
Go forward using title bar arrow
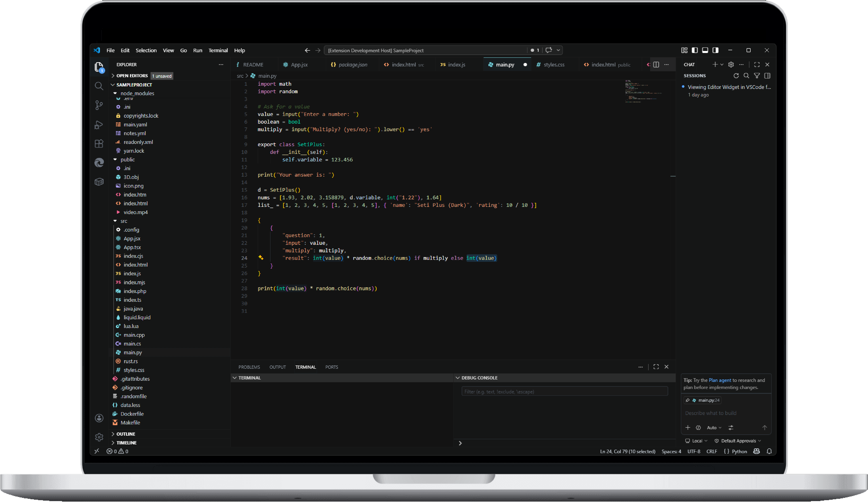318,50
